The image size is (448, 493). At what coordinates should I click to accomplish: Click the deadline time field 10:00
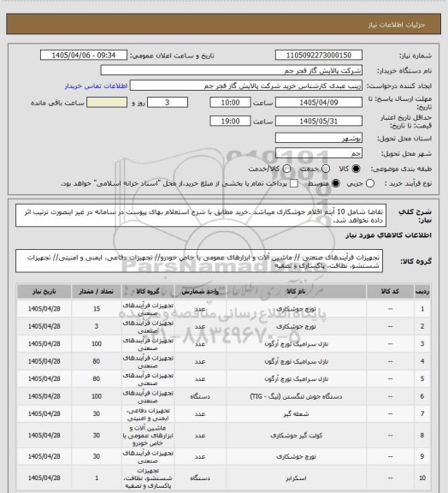coord(230,103)
